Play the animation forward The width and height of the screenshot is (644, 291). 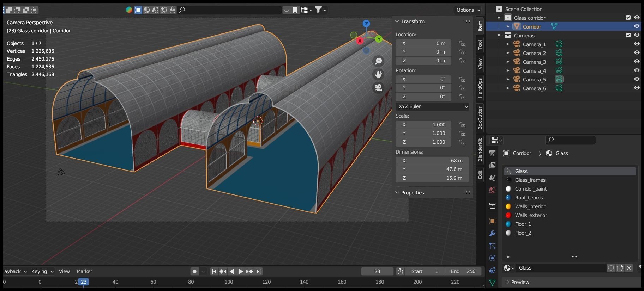point(241,271)
